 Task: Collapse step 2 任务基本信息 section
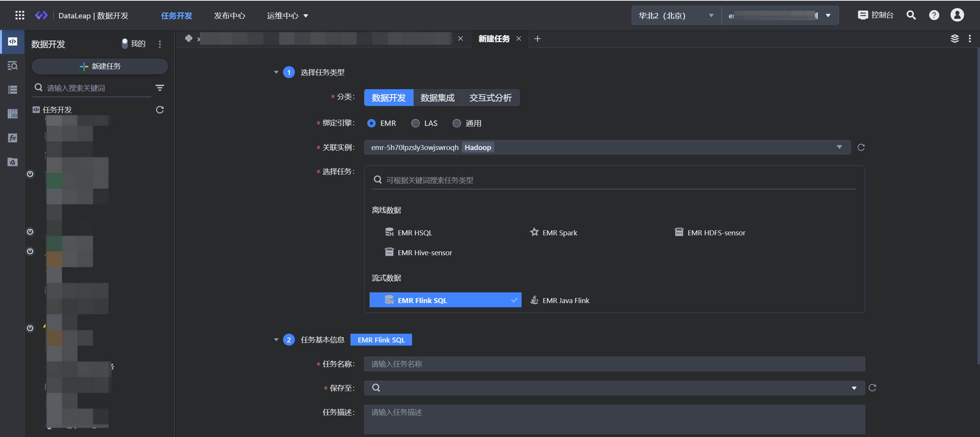point(276,340)
